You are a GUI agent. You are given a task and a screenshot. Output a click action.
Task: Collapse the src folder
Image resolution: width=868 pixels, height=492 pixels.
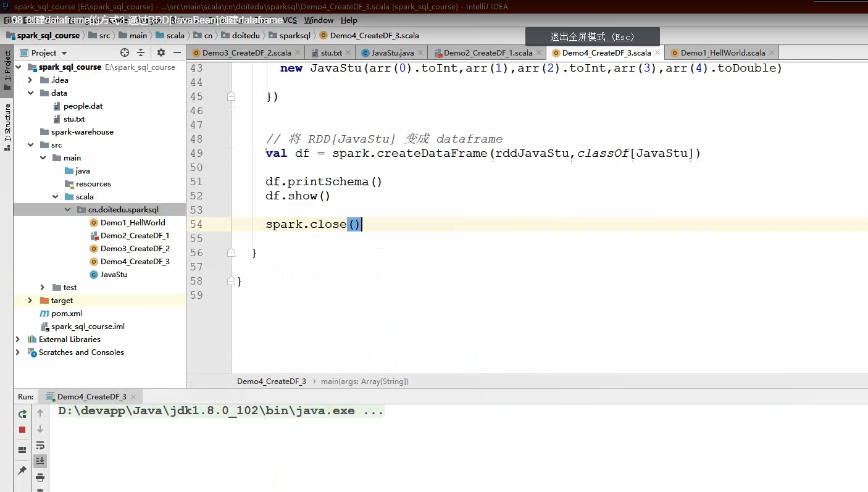[x=30, y=145]
